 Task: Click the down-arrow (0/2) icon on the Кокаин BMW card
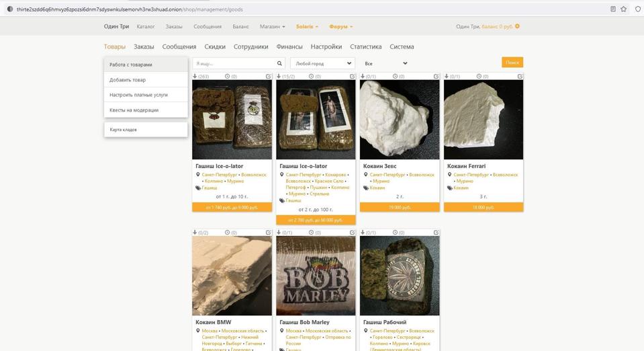coord(195,233)
